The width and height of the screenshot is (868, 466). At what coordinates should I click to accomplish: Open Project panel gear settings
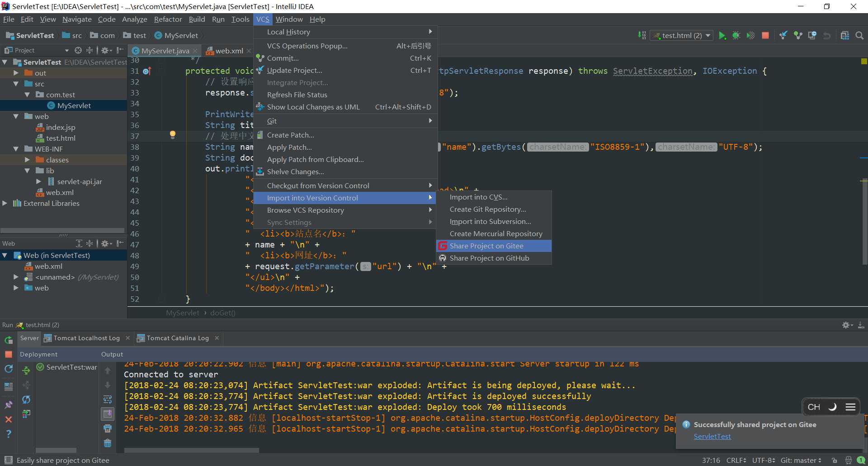point(106,50)
